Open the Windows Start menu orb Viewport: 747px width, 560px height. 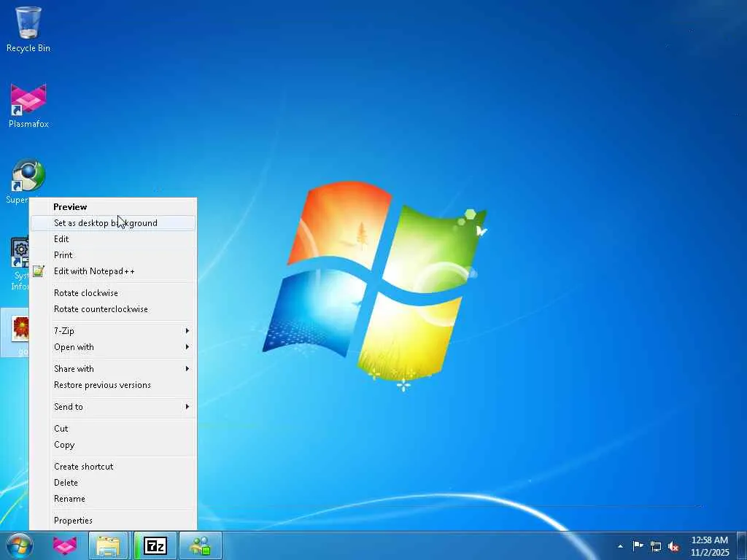(20, 545)
